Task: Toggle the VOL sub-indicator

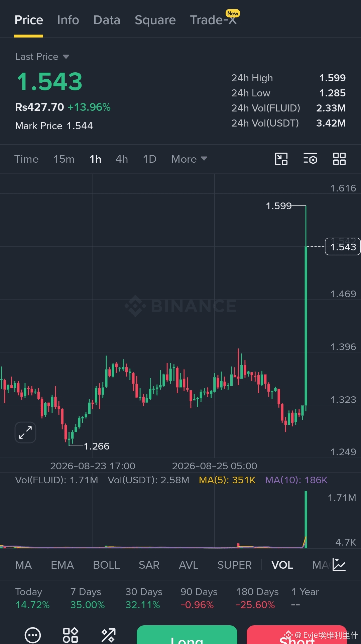Action: [282, 565]
